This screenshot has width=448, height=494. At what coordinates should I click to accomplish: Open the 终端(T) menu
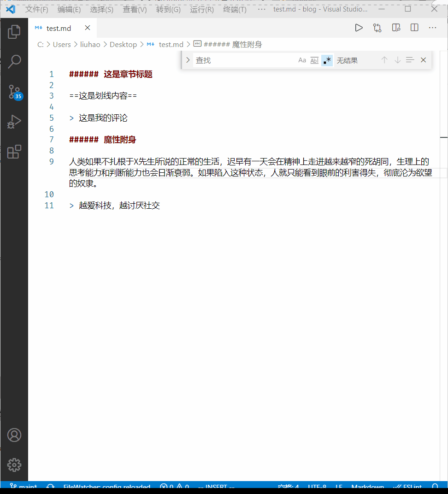(x=234, y=9)
